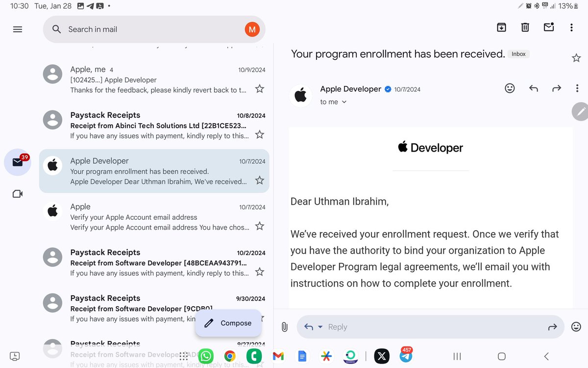This screenshot has height=368, width=588.
Task: Open receipt from Abinci Tech Solutions Ltd
Action: point(154,125)
